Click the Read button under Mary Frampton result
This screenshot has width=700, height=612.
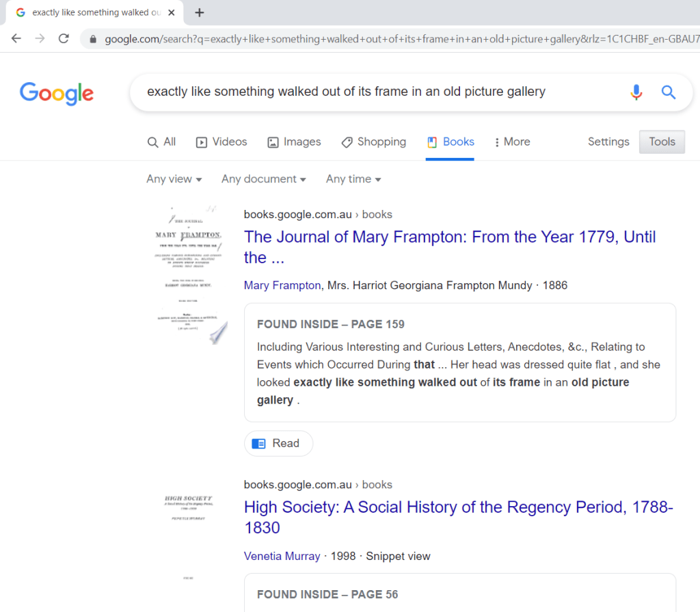[278, 443]
